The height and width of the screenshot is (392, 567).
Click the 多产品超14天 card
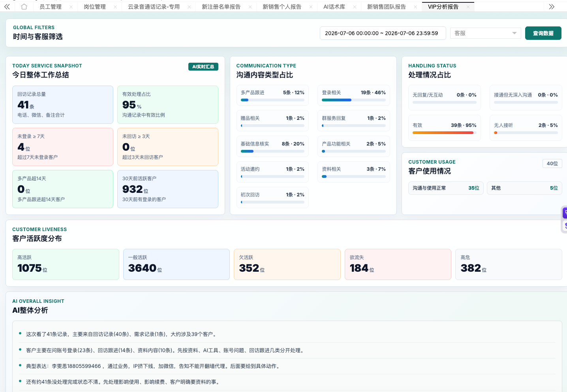pos(63,189)
